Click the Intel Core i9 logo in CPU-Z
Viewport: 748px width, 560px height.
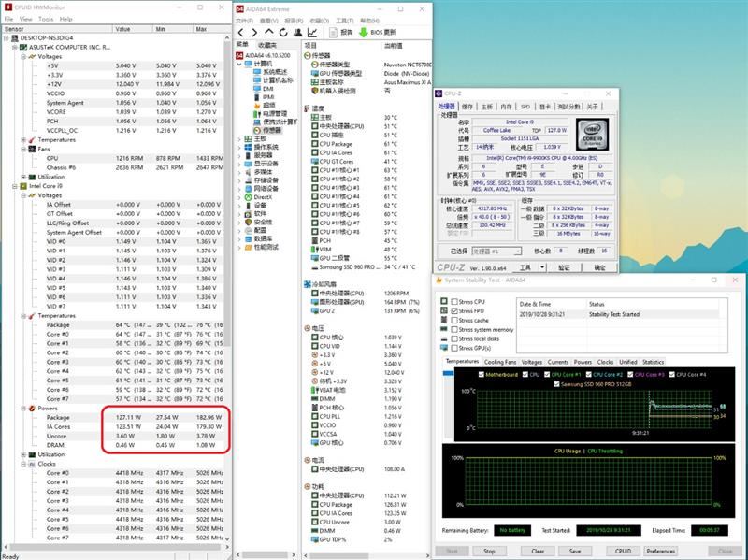(x=593, y=135)
